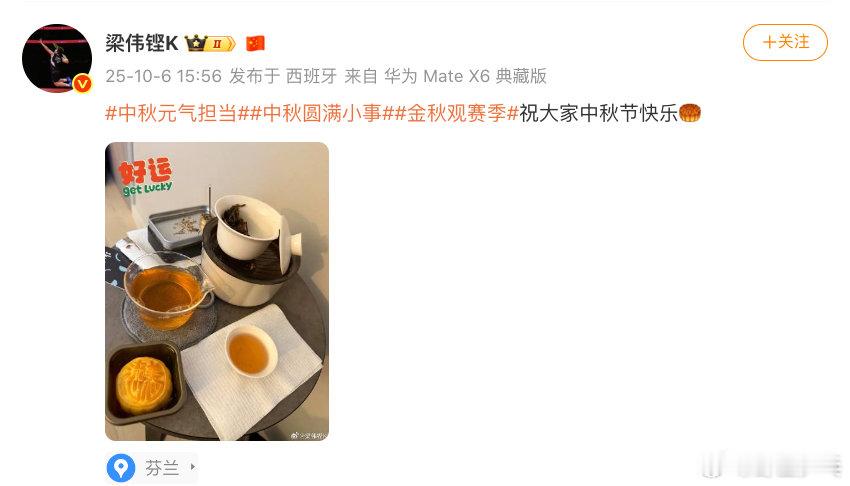Click the orange V verified badge
850x486 pixels.
pos(82,83)
